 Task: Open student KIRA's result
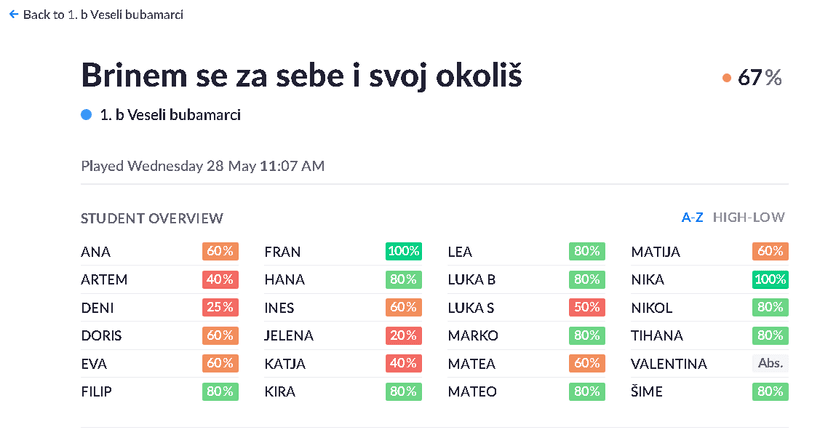click(279, 392)
